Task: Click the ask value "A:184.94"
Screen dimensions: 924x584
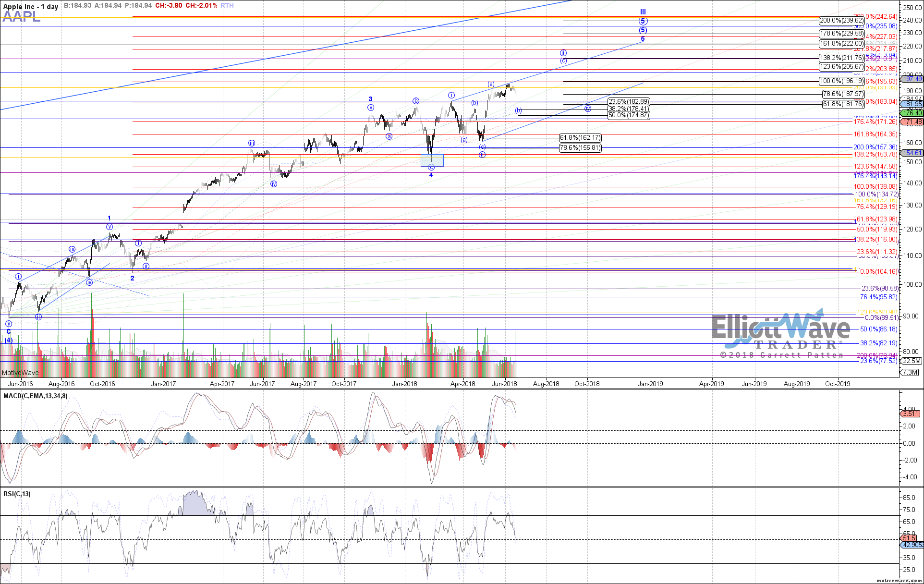Action: click(109, 5)
